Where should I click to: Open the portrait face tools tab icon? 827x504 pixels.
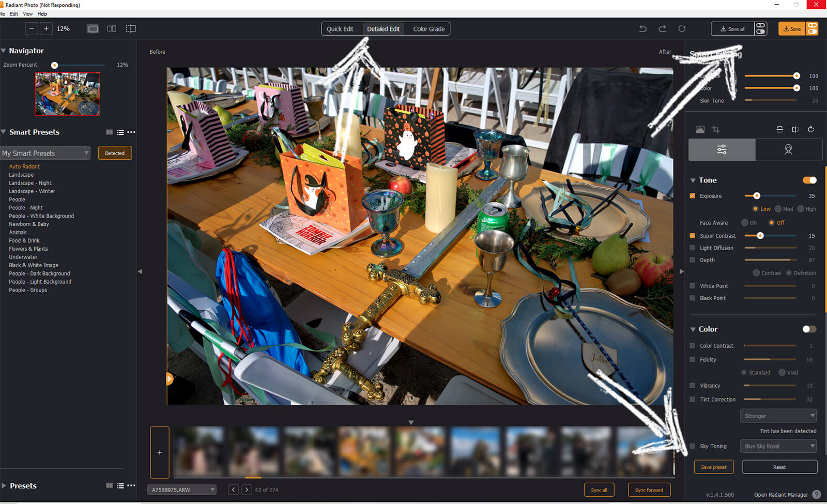click(x=788, y=150)
